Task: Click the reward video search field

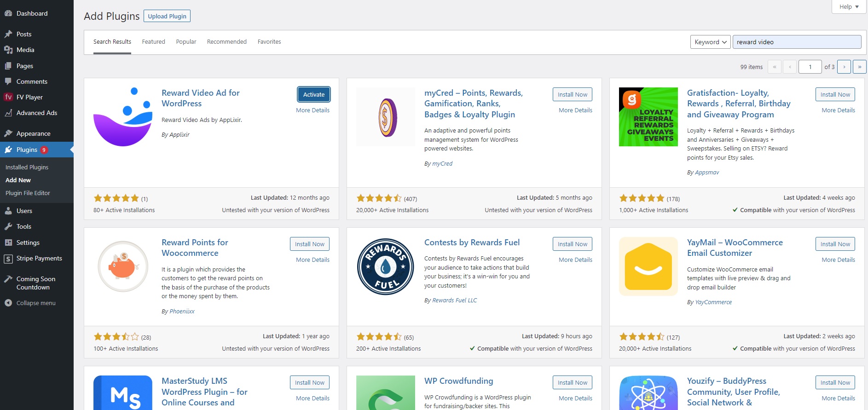Action: pos(797,42)
